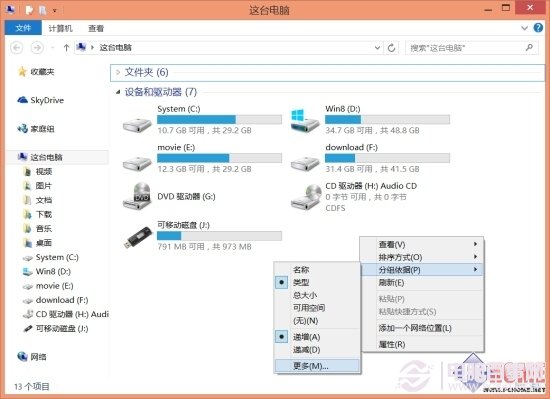Open the Win8 (D:) drive icon
This screenshot has width=550, height=399.
(x=305, y=121)
